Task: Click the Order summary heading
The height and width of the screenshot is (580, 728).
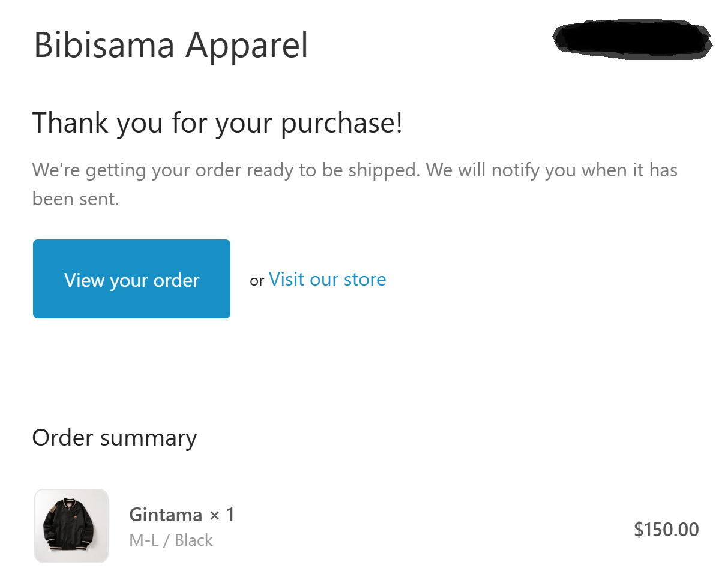Action: (114, 438)
